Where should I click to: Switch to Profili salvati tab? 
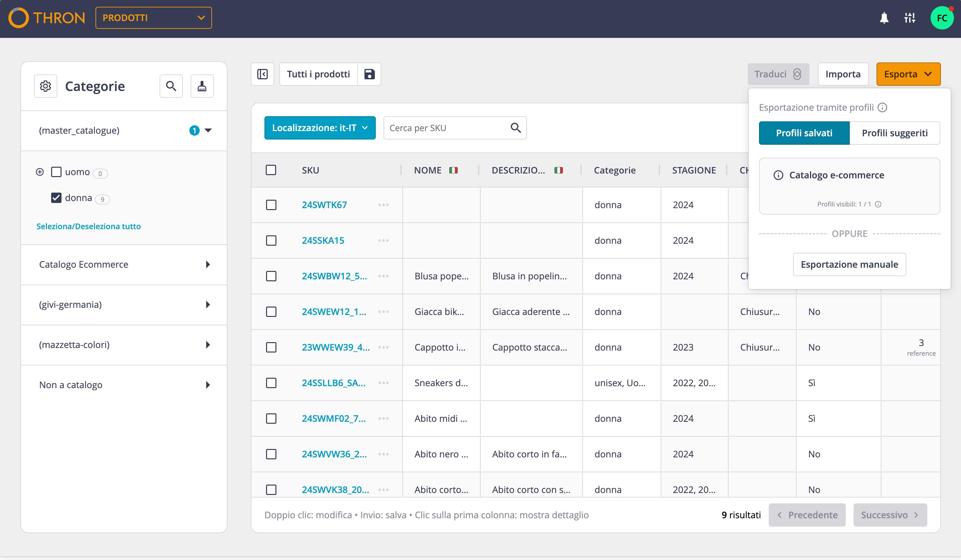(x=804, y=133)
